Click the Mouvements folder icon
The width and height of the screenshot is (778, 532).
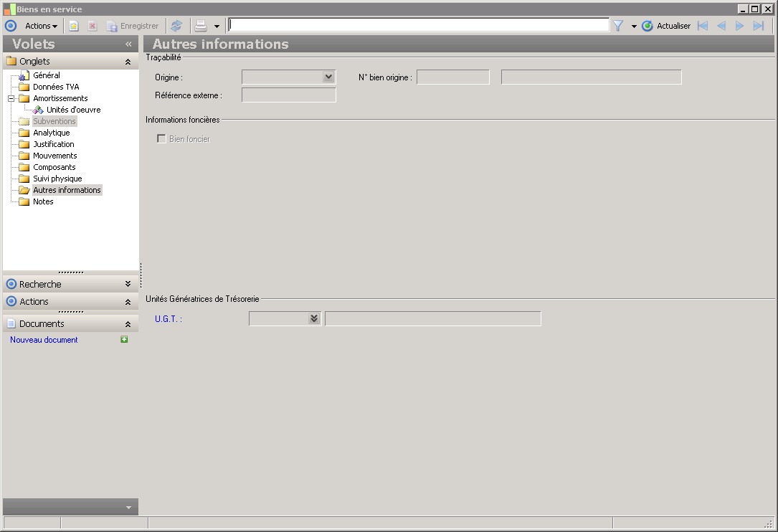click(x=24, y=156)
